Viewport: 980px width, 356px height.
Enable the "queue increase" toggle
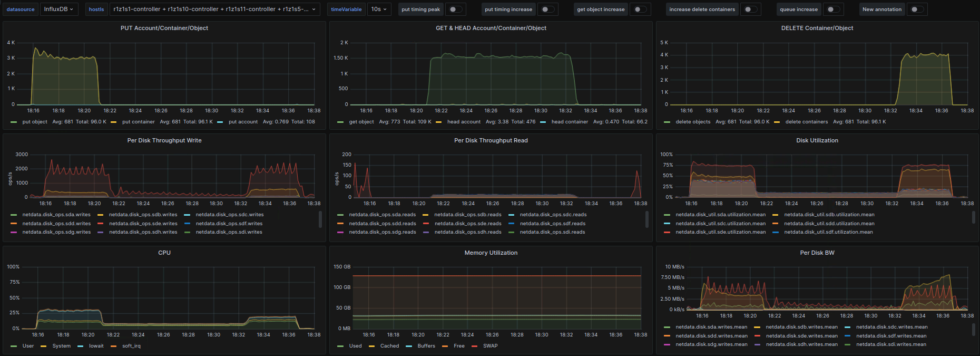pos(833,9)
